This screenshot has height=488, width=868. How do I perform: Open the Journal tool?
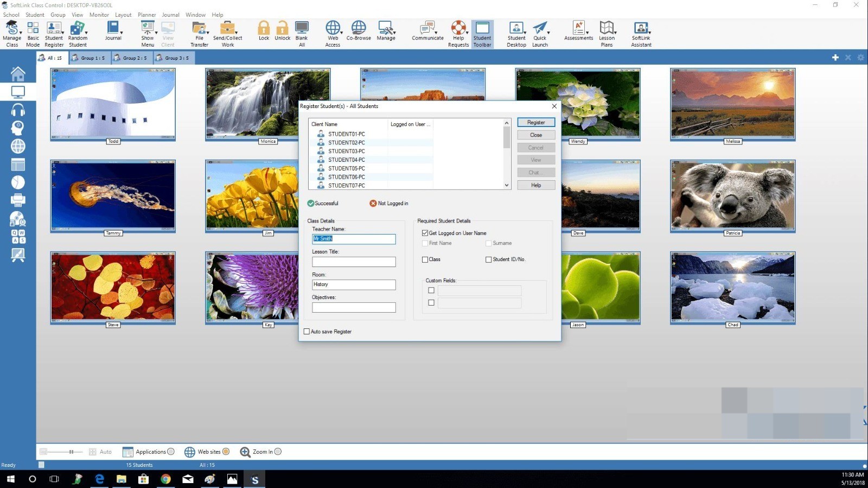113,31
